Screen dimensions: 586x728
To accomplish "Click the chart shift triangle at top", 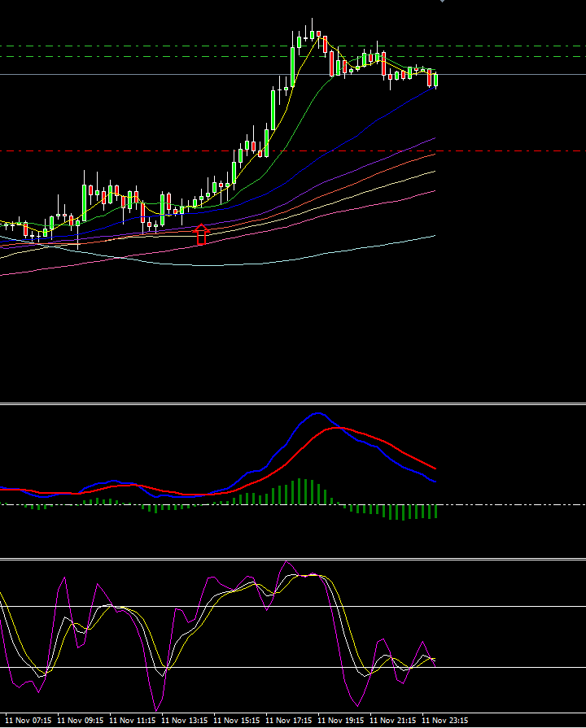I will [442, 2].
